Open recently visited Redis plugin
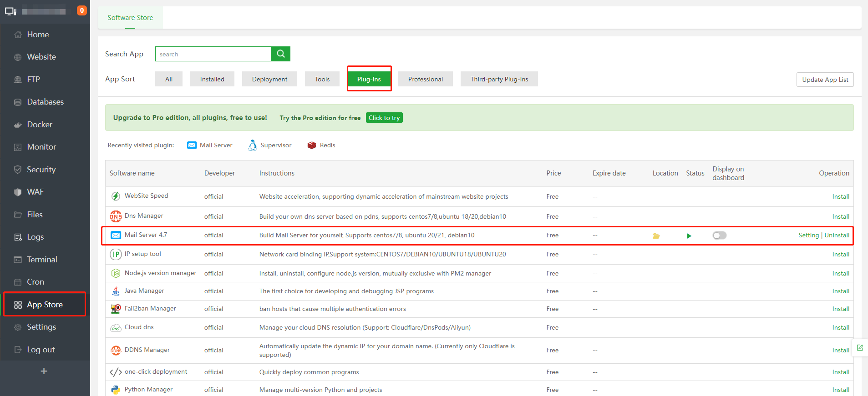The width and height of the screenshot is (868, 396). (321, 145)
